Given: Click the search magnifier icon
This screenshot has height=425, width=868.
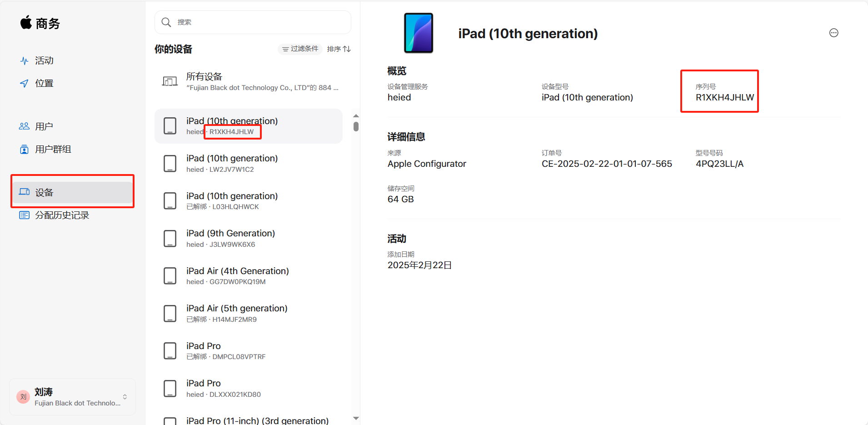Looking at the screenshot, I should point(166,22).
